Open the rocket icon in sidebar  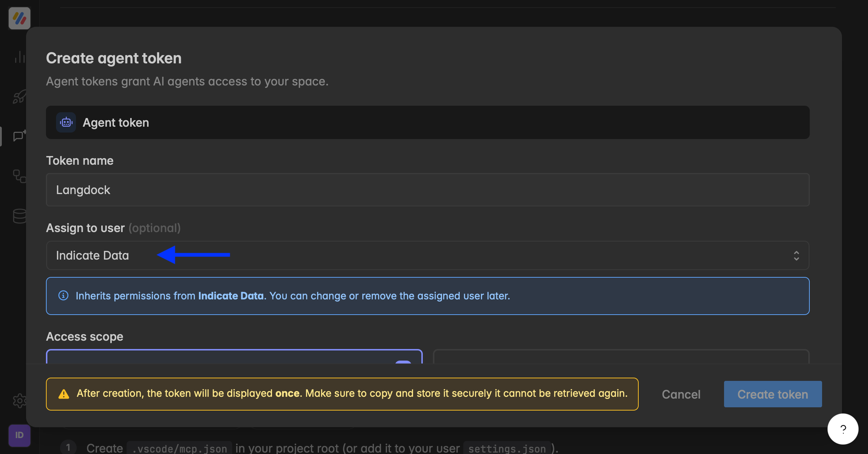click(x=20, y=97)
